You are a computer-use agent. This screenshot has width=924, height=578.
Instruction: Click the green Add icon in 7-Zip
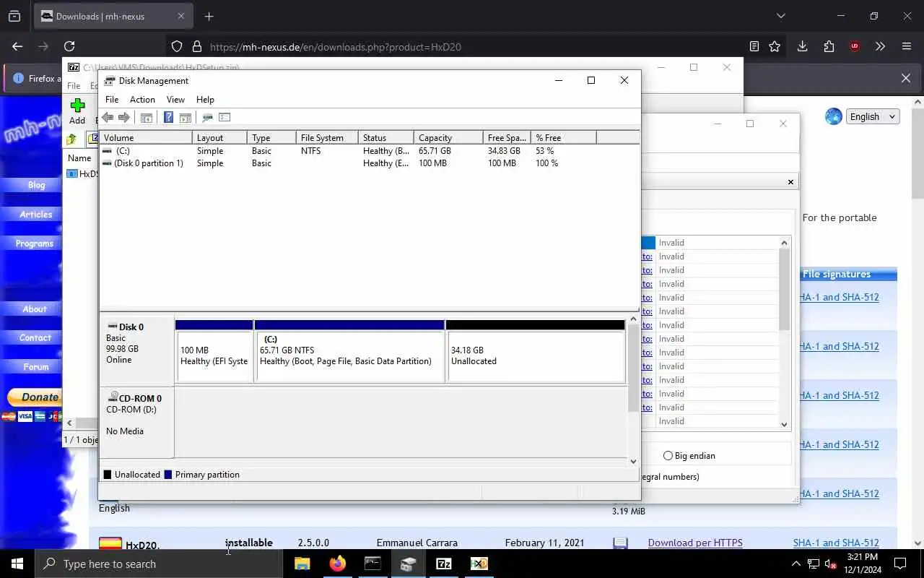coord(77,105)
